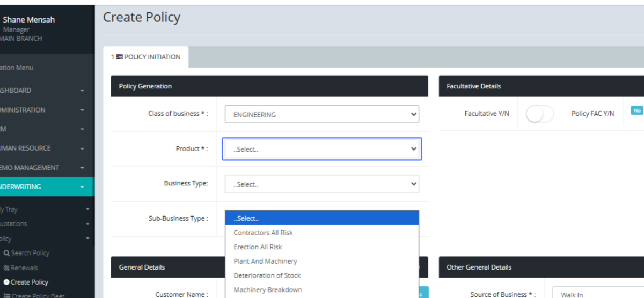The image size is (644, 298).
Task: Choose Contractors All Risk from the list
Action: coord(263,233)
